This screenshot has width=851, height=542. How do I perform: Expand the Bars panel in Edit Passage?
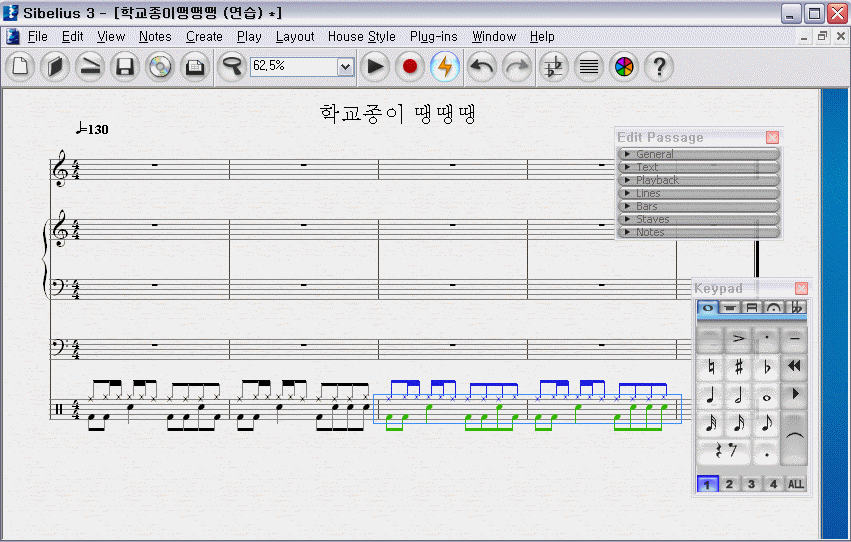tap(698, 206)
